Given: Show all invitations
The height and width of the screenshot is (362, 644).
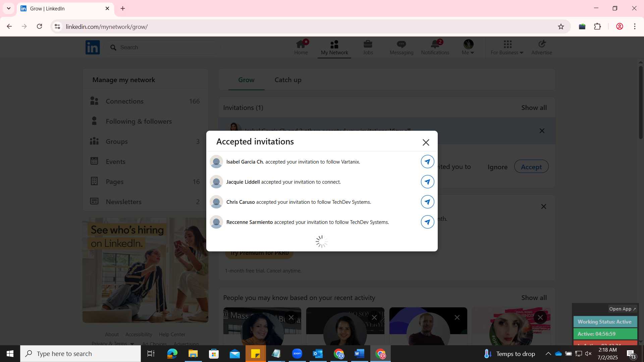Looking at the screenshot, I should point(534,108).
